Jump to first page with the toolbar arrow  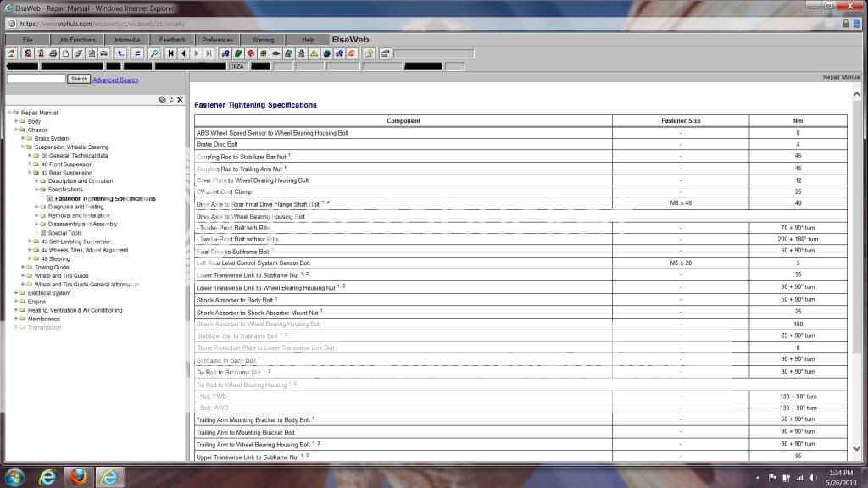click(171, 53)
